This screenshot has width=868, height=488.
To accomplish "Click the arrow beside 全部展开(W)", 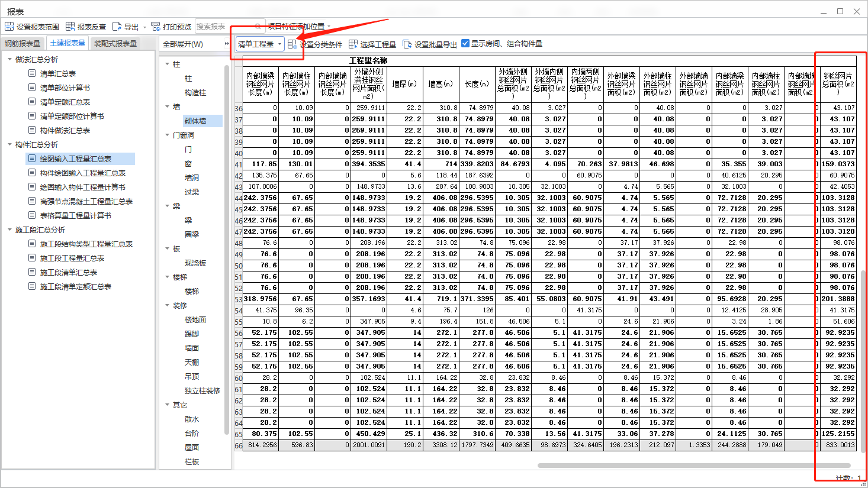I will [227, 44].
